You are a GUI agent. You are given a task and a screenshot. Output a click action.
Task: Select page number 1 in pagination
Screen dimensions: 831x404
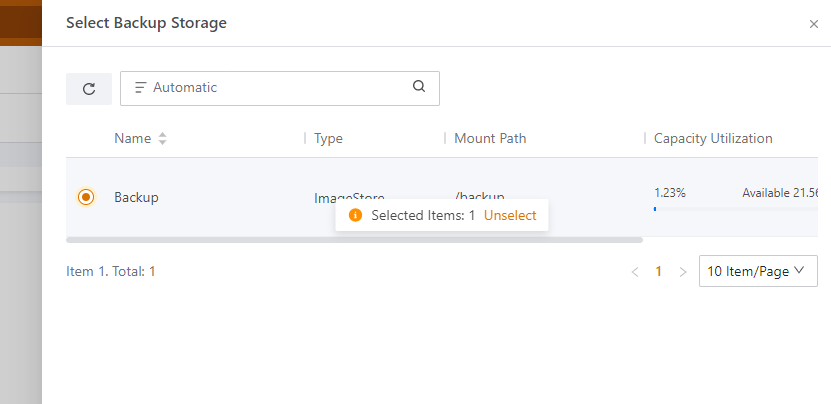point(659,271)
